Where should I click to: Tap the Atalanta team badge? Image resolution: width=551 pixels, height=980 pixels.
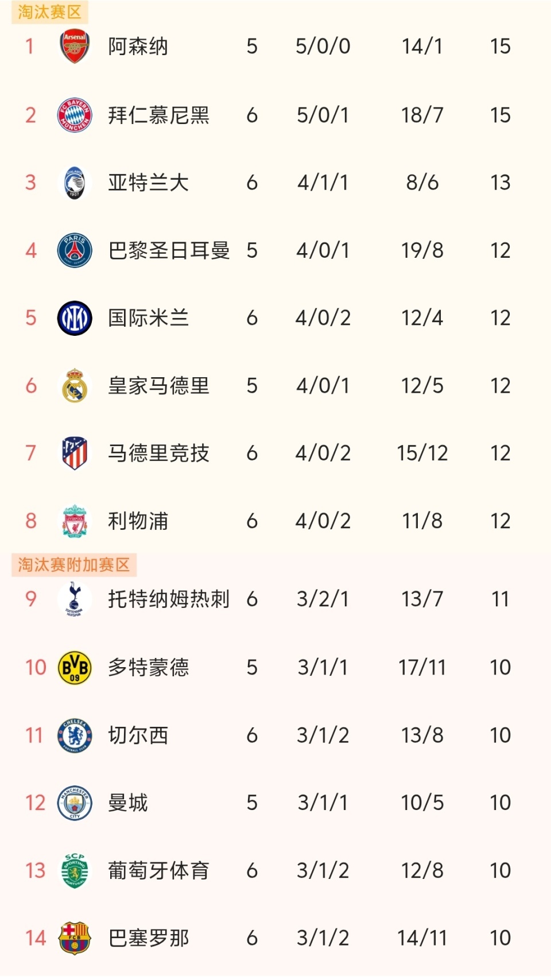click(x=75, y=183)
